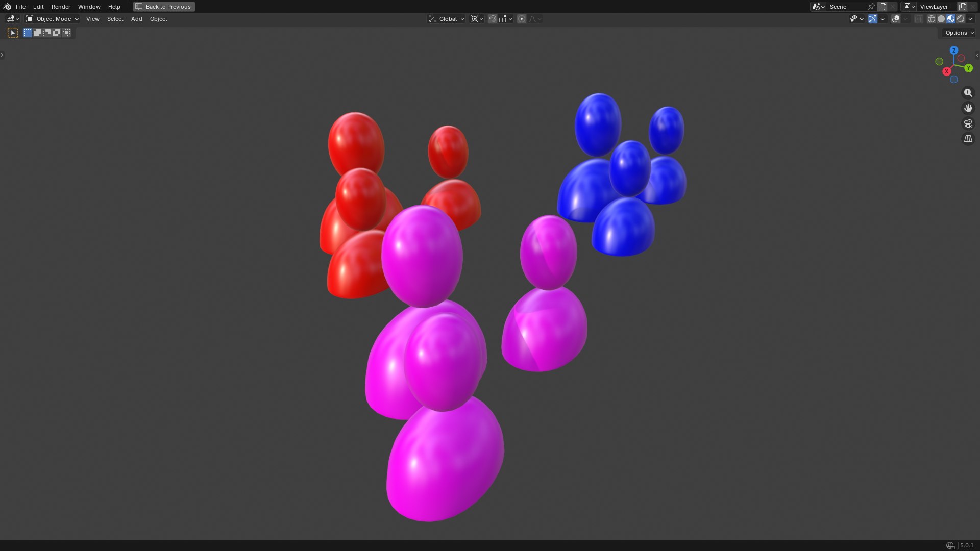Screen dimensions: 980x551
Task: Click the Y axis on navigation gizmo
Action: 968,68
